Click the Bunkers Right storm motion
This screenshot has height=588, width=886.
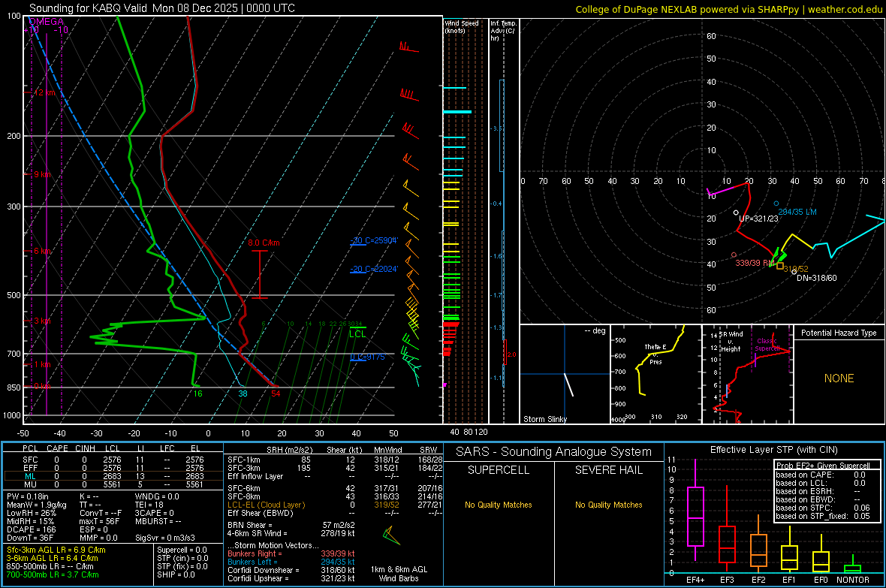coord(291,553)
